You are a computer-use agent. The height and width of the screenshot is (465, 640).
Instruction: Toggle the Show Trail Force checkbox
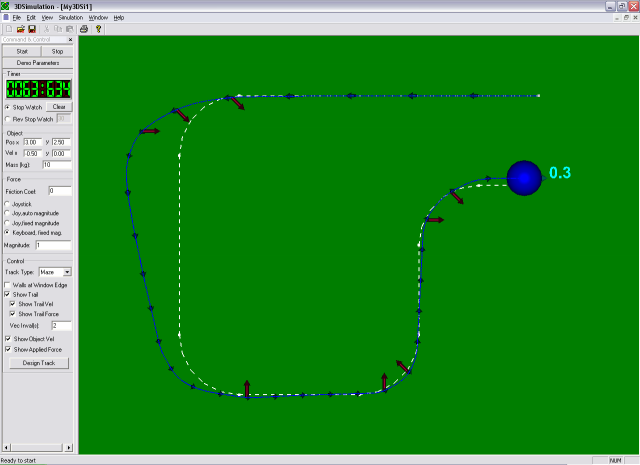tap(13, 314)
